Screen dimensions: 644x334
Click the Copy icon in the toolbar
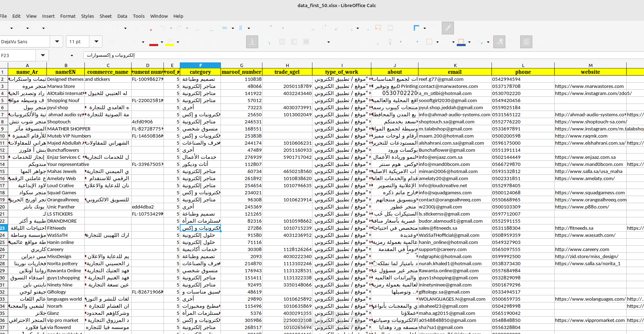(x=105, y=28)
